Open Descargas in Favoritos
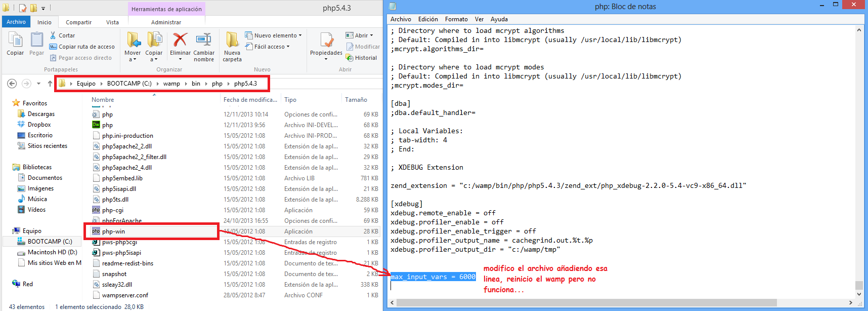Screen dimensions: 868x311 [x=36, y=114]
